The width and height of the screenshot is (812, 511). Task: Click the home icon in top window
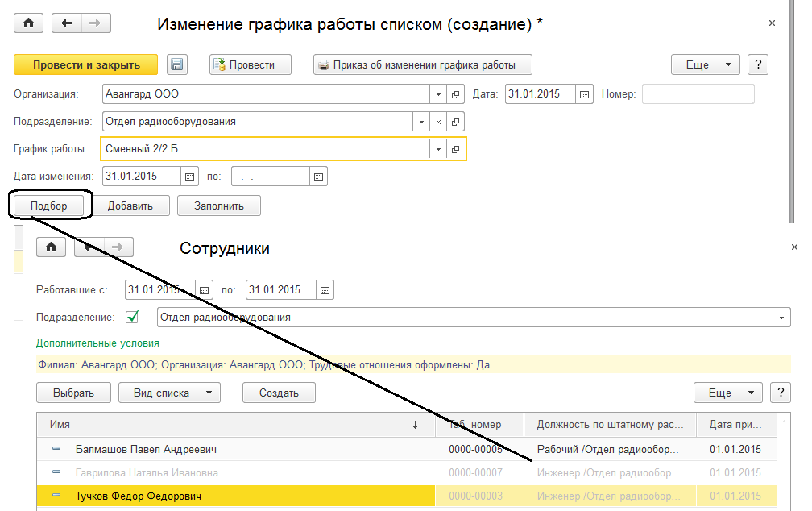click(x=29, y=23)
